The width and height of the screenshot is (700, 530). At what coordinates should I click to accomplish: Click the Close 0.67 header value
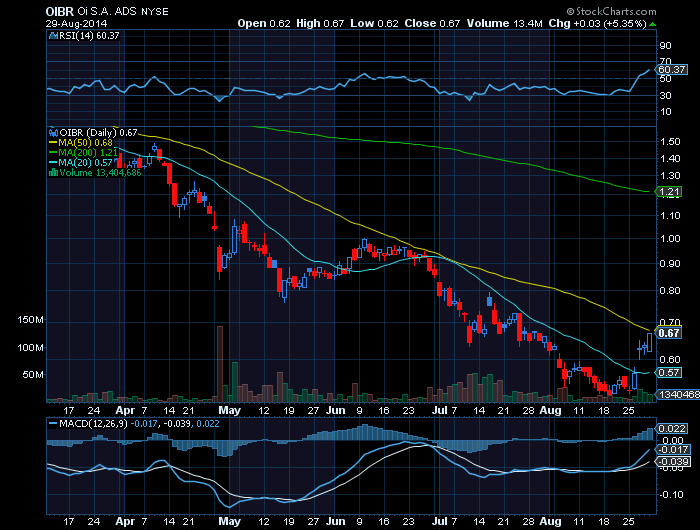[432, 23]
